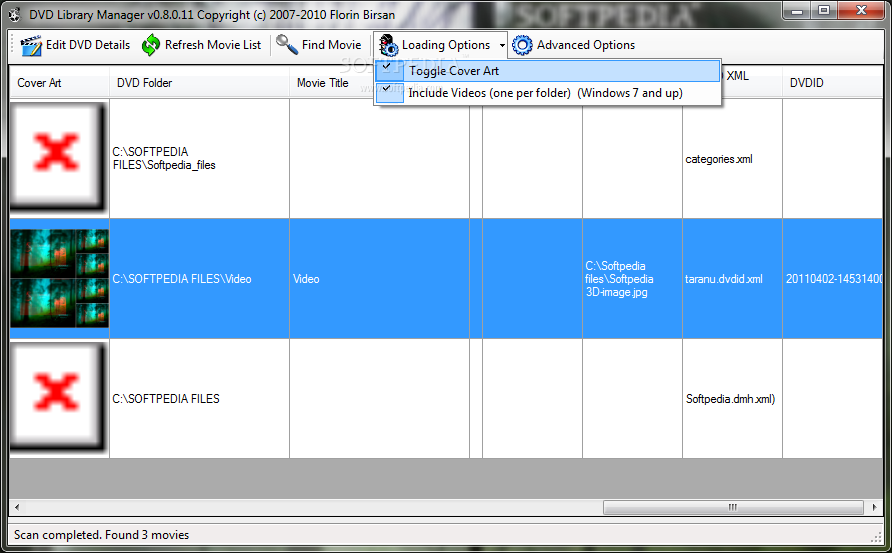Select Include Videos (one per folder) entry

click(548, 93)
